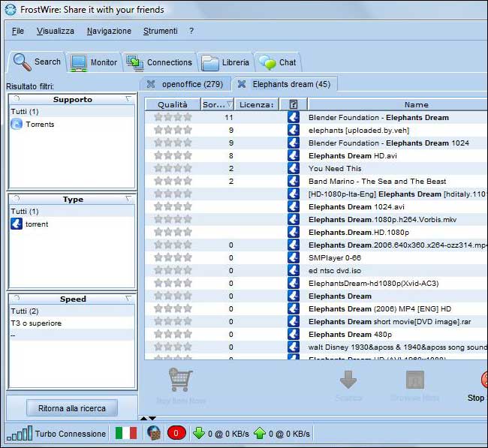
Task: Click the firewall status icon in status bar
Action: click(x=155, y=433)
